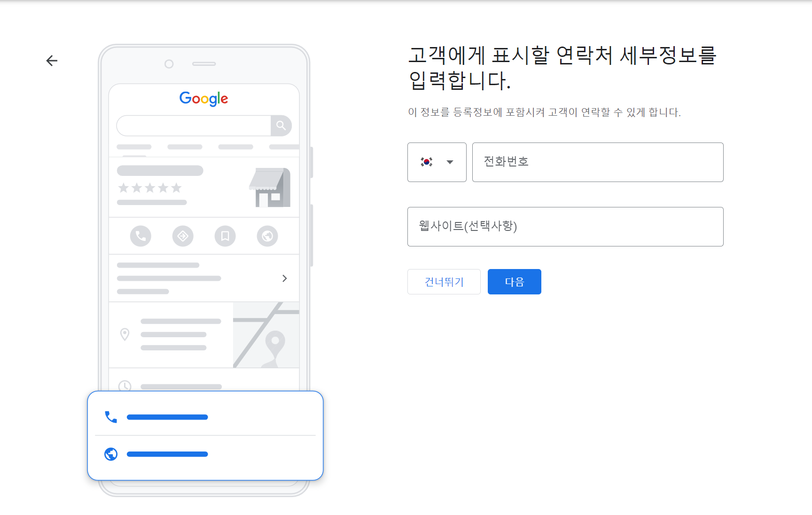Select the call icon in the mockup action row
The width and height of the screenshot is (812, 515).
pyautogui.click(x=141, y=236)
